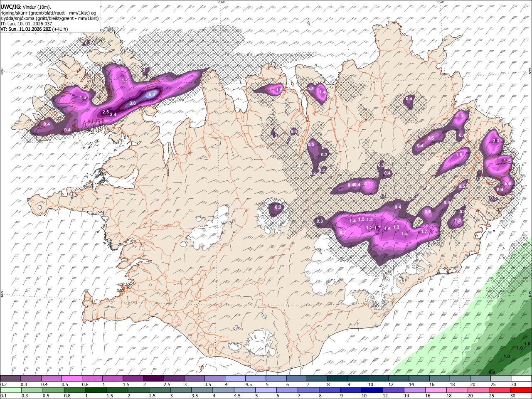Pick white top legend swatch after 30
The image size is (532, 399).
521,378
